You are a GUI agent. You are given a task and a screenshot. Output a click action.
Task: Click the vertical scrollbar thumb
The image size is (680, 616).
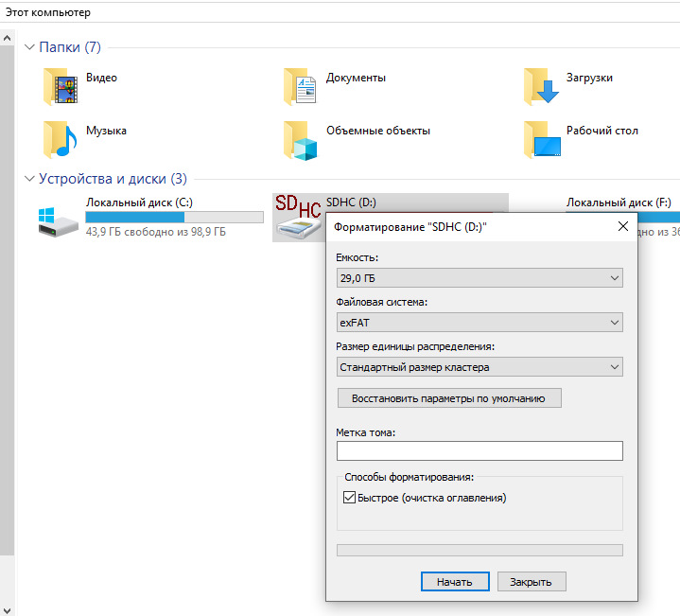point(7,300)
